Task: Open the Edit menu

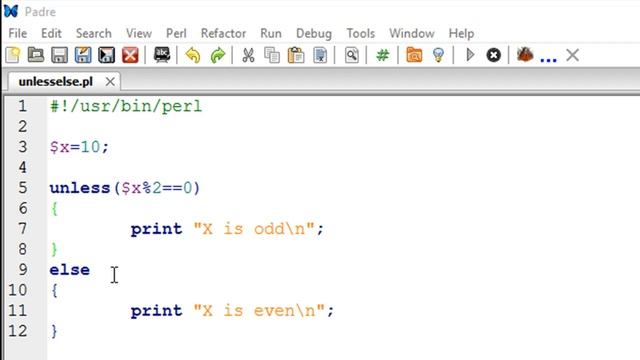Action: pos(51,33)
